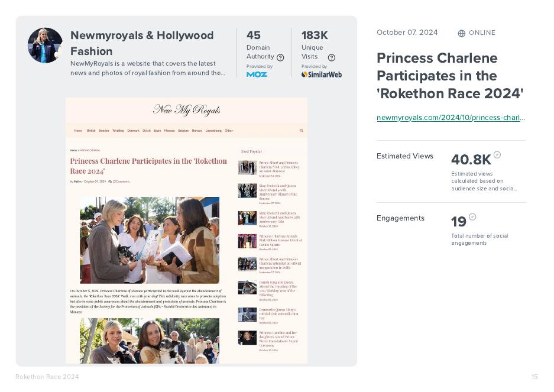This screenshot has height=392, width=554.
Task: Open Danish King and Queen Folketing post
Action: click(x=278, y=289)
